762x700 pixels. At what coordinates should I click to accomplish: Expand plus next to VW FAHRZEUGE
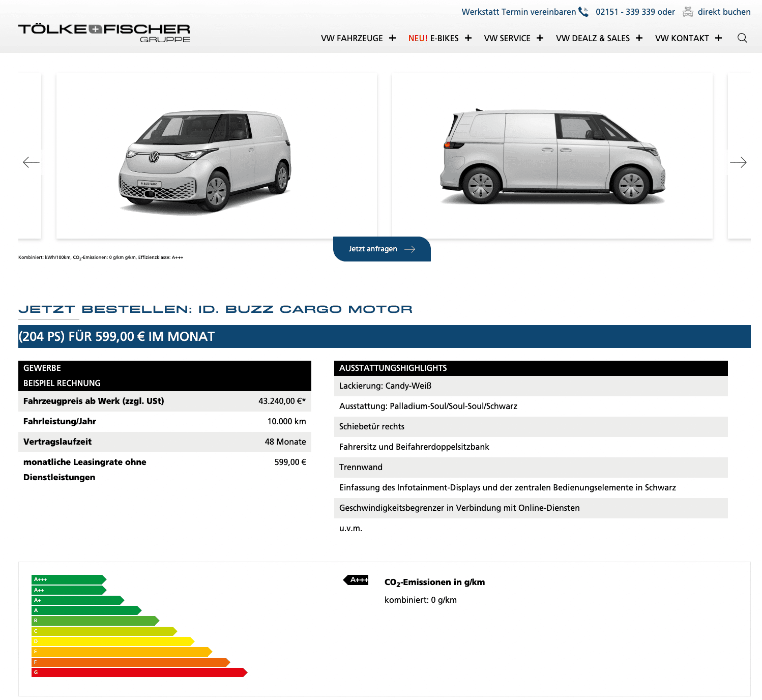pyautogui.click(x=392, y=38)
